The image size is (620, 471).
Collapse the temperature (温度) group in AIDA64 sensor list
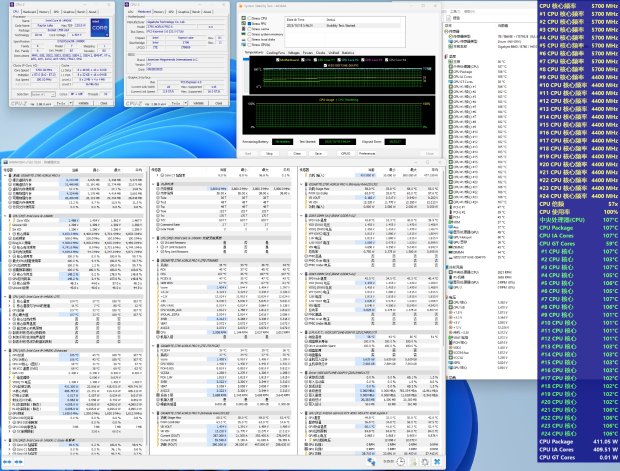tap(446, 57)
